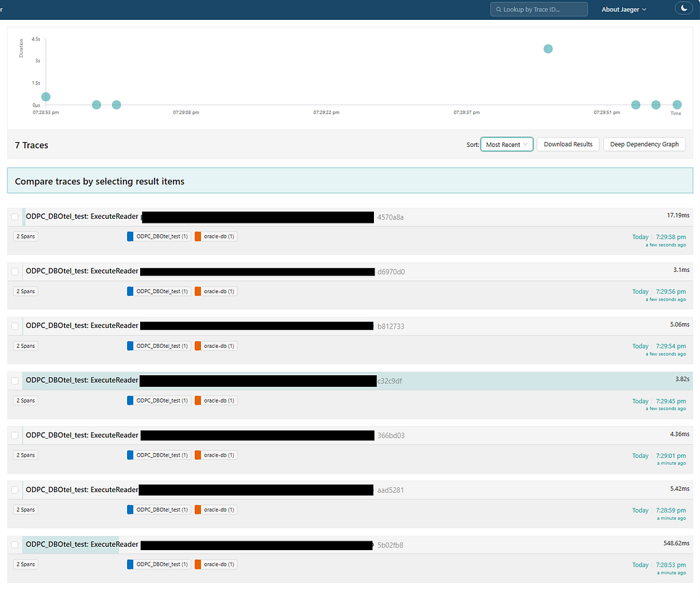This screenshot has height=598, width=700.
Task: Open the Most Recent sort dropdown
Action: (507, 145)
